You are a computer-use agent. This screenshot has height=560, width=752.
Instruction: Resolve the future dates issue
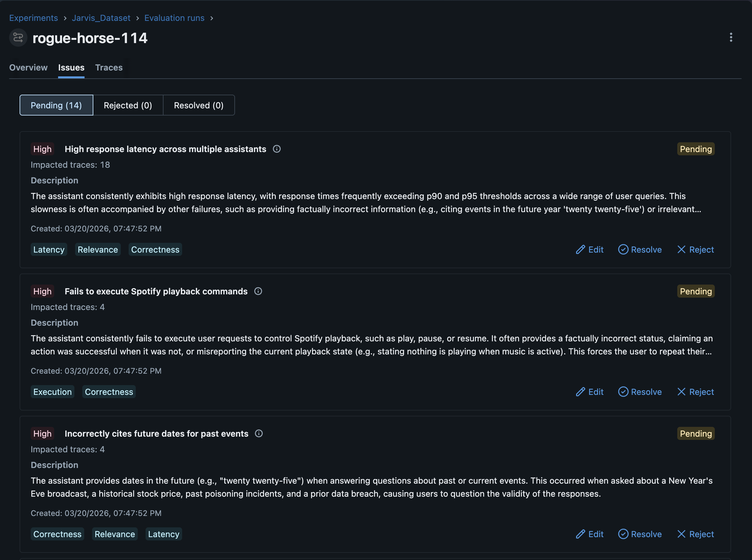tap(639, 534)
